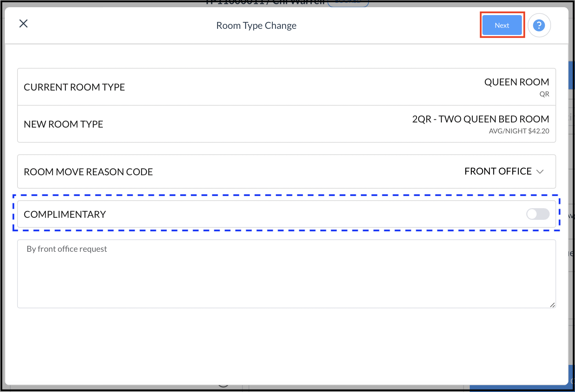Toggle COMPLIMENTARY on for the room change
575x392 pixels.
point(537,214)
